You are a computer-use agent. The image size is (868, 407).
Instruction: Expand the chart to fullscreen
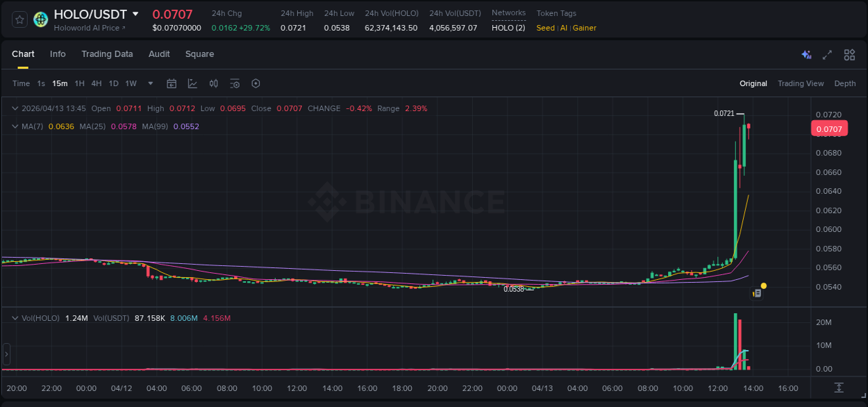point(827,54)
